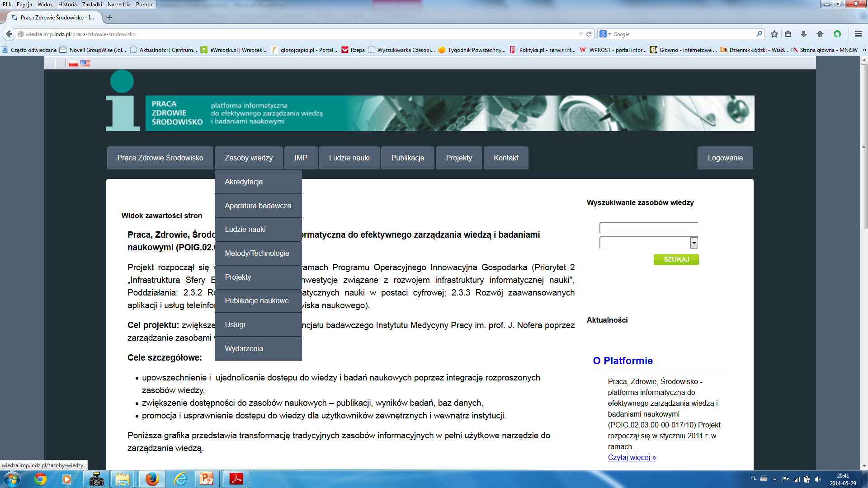Open Publikacje in the top navigation
Viewport: 868px width, 488px height.
pos(408,158)
